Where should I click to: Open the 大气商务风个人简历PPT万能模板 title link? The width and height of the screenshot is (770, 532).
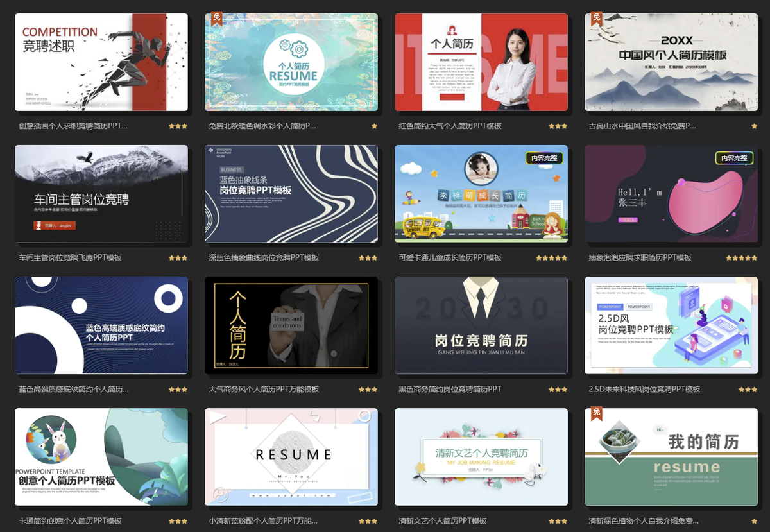coord(264,390)
